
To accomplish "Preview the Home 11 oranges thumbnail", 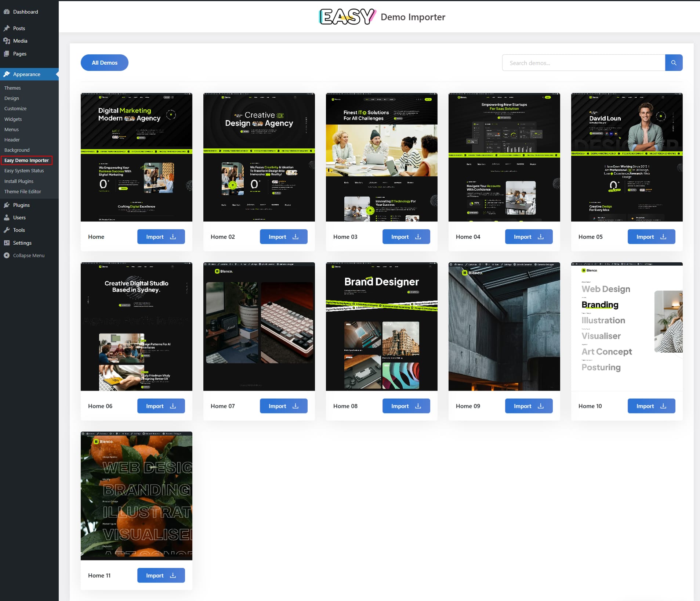I will (137, 496).
